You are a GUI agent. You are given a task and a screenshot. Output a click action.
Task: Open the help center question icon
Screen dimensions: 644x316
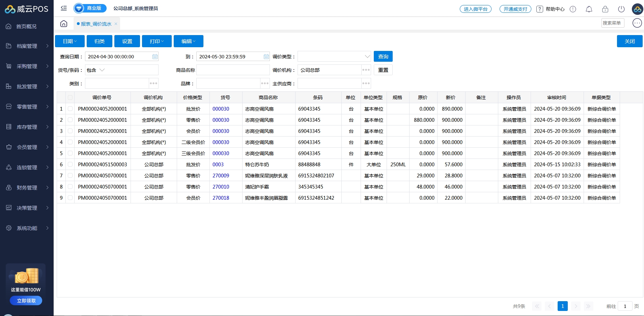click(540, 9)
